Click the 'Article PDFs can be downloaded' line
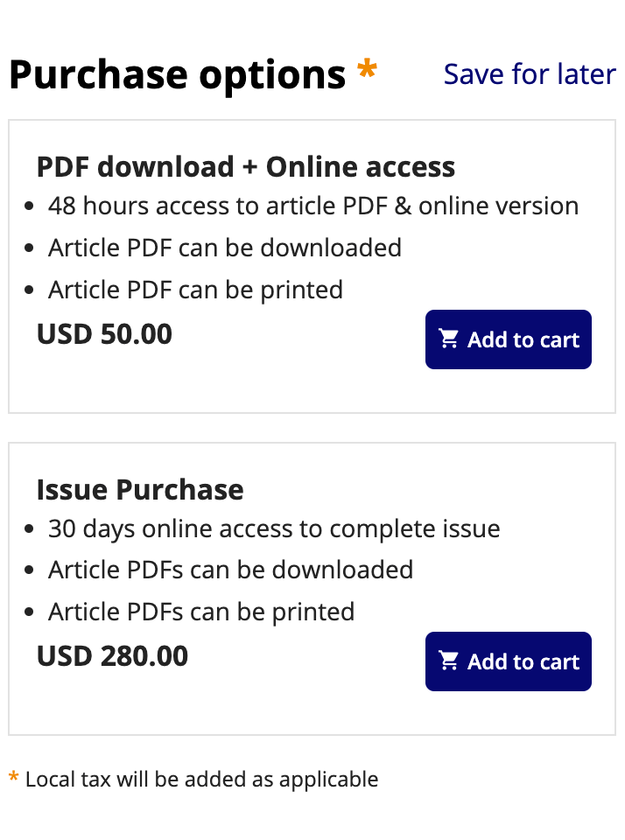The image size is (625, 840). [230, 570]
